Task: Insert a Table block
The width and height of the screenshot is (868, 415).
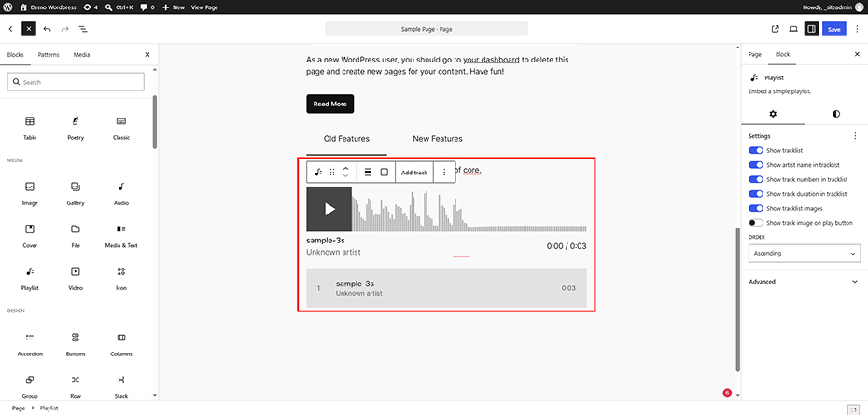Action: coord(30,128)
